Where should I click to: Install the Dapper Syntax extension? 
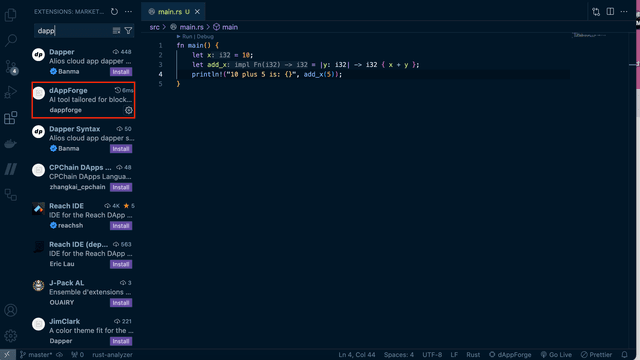[x=121, y=149]
